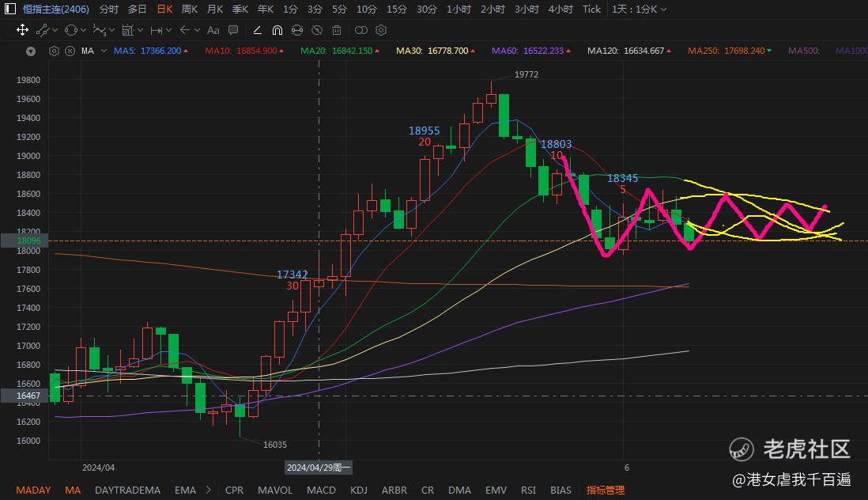Click the MA5 17366.200 legend value
This screenshot has width=868, height=500.
[150, 51]
